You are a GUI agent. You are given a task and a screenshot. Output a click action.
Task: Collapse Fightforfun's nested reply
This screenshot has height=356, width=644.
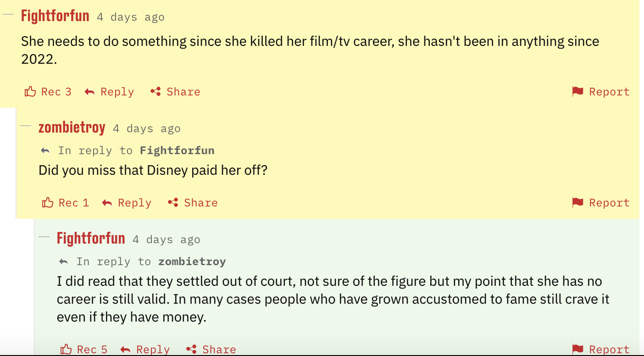44,236
